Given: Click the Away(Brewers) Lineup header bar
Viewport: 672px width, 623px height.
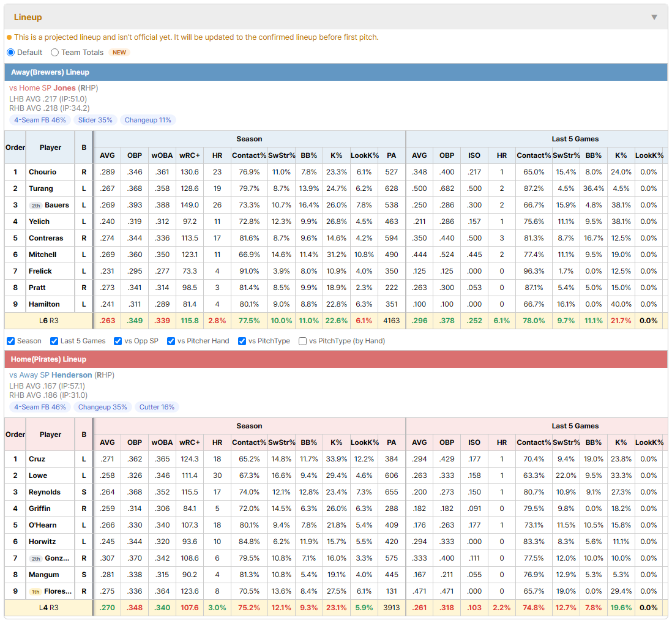Looking at the screenshot, I should click(336, 72).
